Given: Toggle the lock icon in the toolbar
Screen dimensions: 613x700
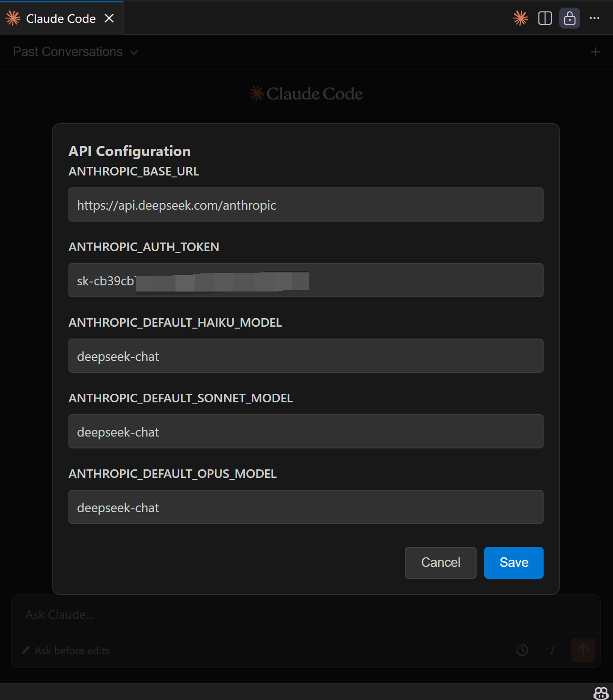Looking at the screenshot, I should (x=569, y=19).
